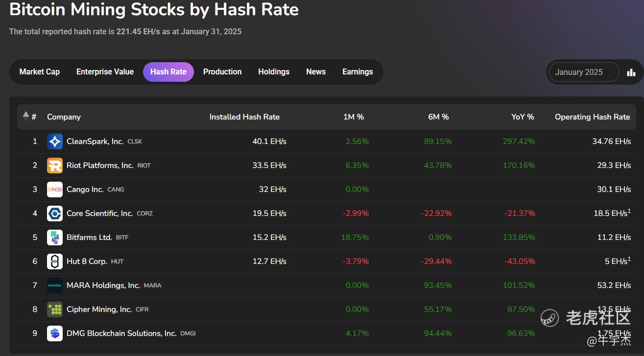Click the BITF ticker symbol
This screenshot has height=356, width=644.
tap(122, 237)
